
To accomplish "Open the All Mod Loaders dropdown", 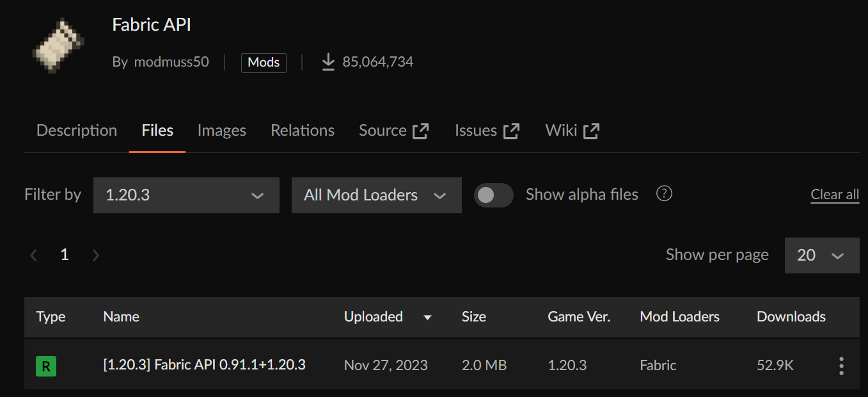I will pos(376,195).
